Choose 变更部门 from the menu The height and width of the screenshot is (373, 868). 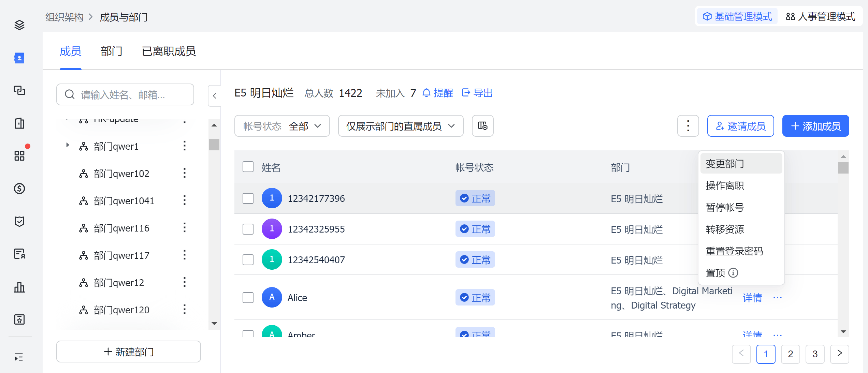(x=741, y=164)
